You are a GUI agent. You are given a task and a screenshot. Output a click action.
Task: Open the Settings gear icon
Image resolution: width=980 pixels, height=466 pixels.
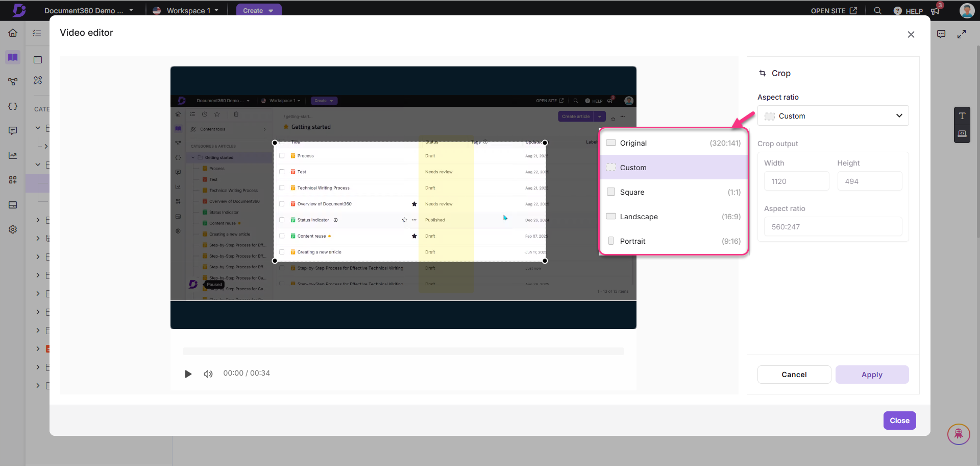[x=13, y=229]
